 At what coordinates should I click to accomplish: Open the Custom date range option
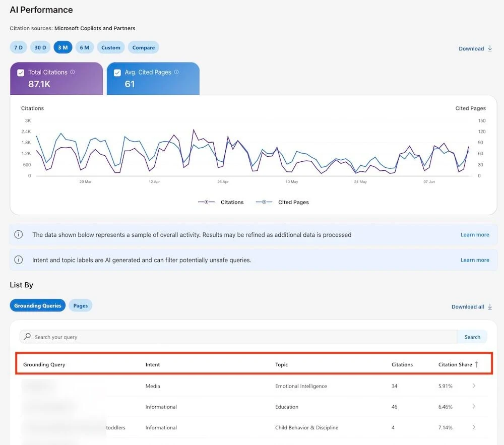110,47
